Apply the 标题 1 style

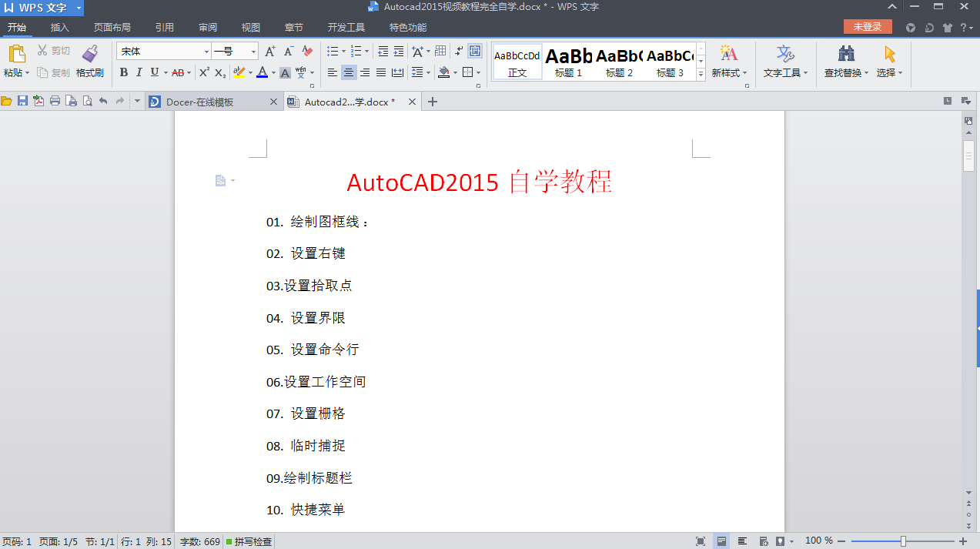569,62
